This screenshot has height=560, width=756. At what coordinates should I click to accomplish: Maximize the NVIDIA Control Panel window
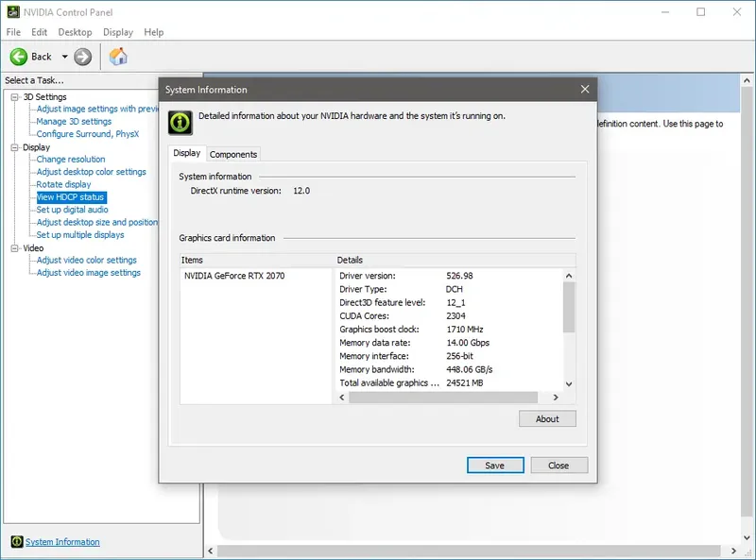click(700, 12)
